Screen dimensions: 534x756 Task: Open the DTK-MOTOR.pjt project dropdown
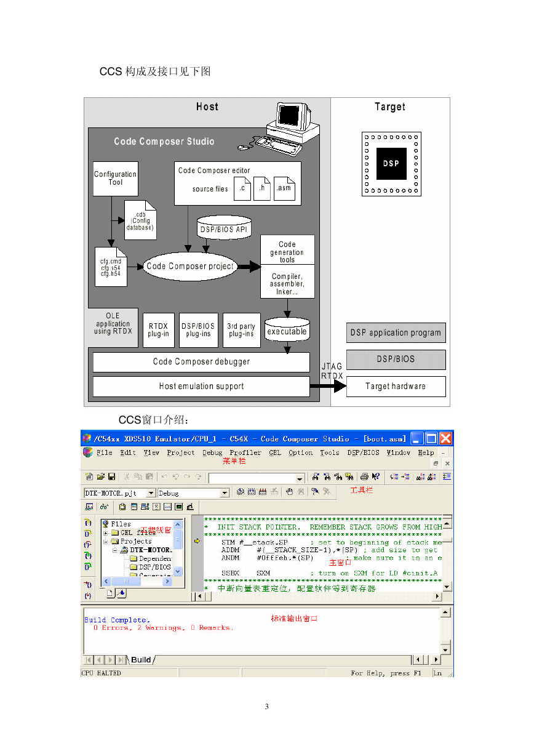pyautogui.click(x=151, y=493)
